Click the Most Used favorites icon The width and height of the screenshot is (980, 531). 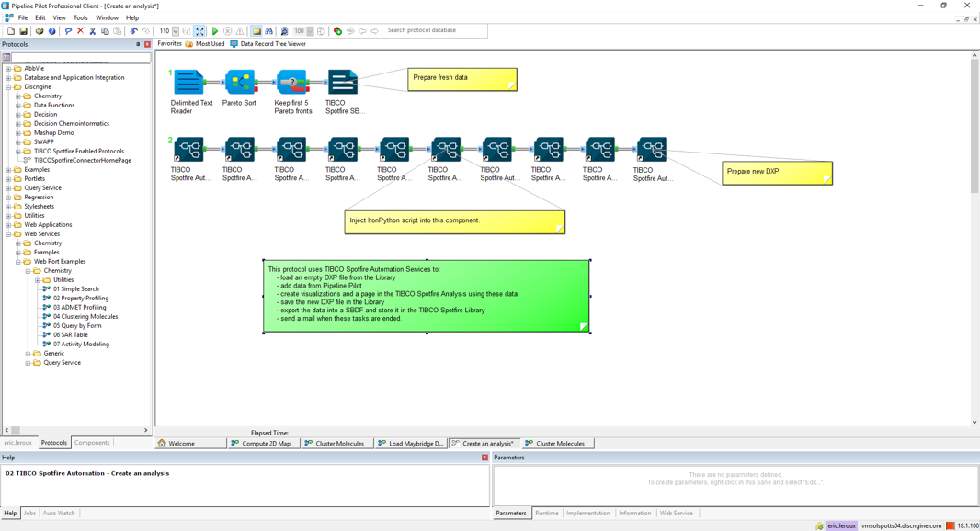(x=188, y=44)
